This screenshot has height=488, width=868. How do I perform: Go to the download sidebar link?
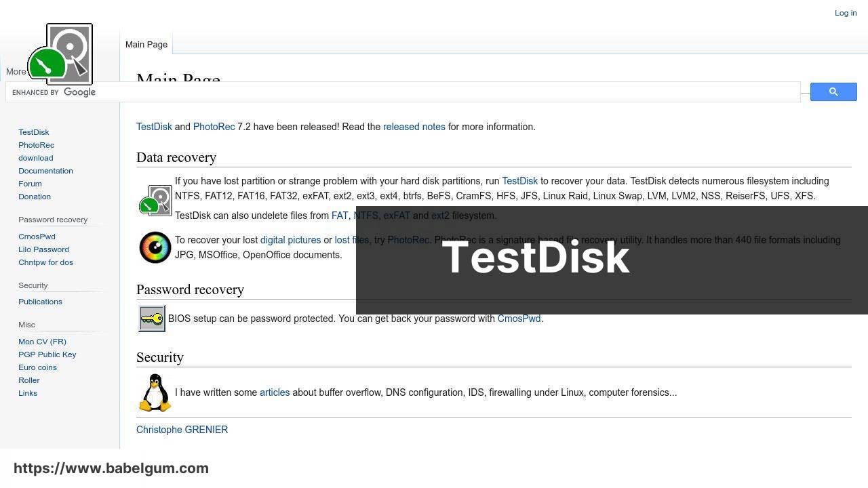pyautogui.click(x=36, y=158)
